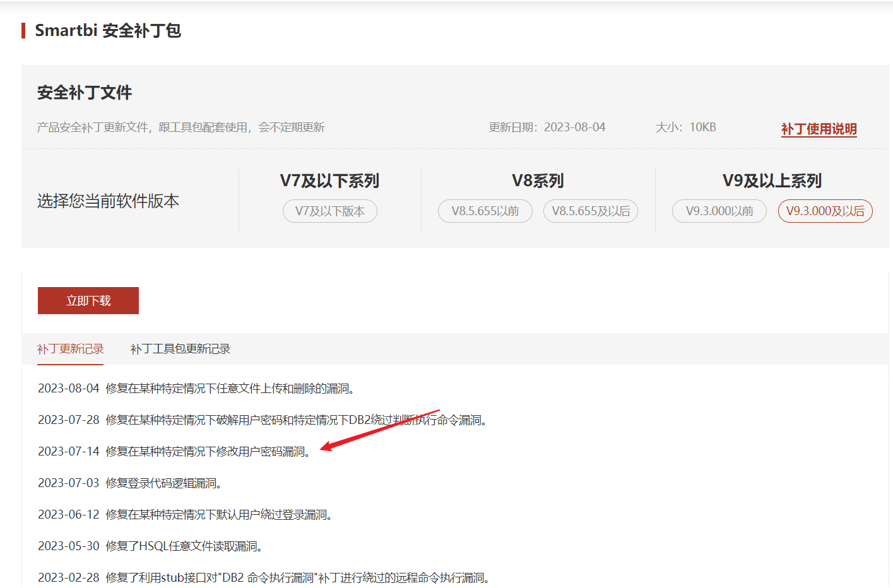Image resolution: width=893 pixels, height=588 pixels.
Task: Select the V8.5.655以前 version option
Action: coord(485,211)
